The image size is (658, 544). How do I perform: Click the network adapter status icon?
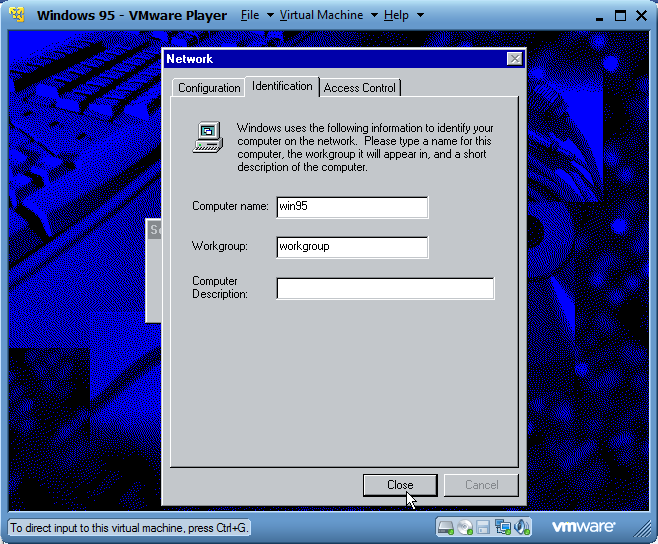tap(502, 527)
